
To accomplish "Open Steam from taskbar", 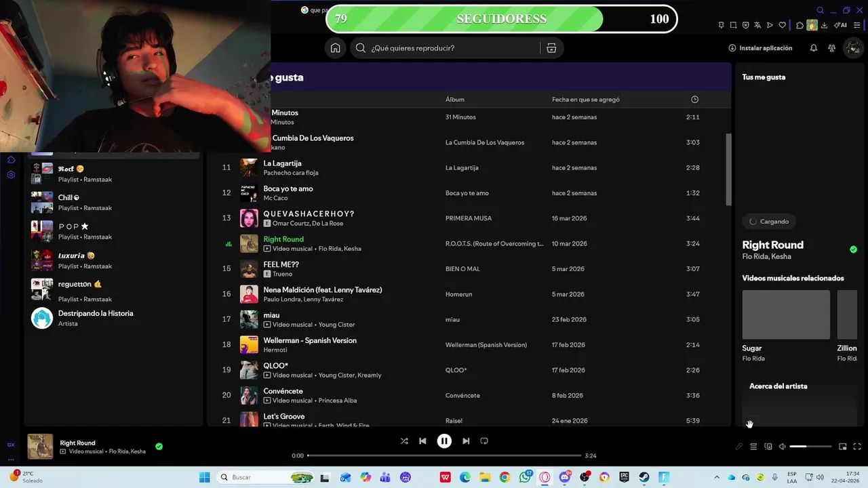I will (x=644, y=477).
